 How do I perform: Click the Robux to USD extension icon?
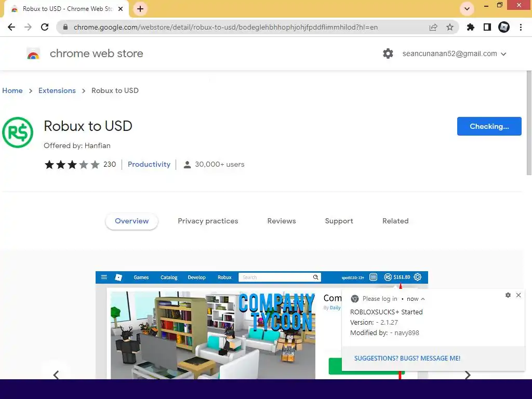(18, 132)
